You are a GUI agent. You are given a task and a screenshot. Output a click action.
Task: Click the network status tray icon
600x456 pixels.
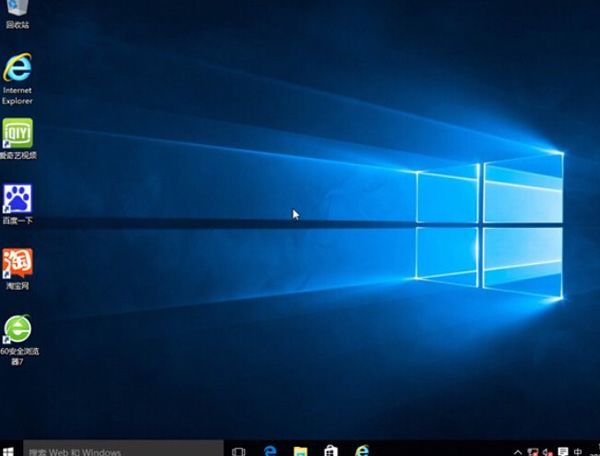pyautogui.click(x=533, y=452)
